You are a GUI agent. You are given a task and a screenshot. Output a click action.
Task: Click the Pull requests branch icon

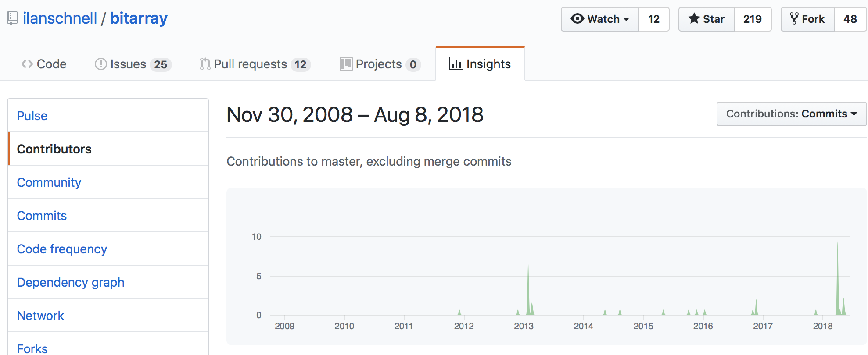[x=204, y=64]
